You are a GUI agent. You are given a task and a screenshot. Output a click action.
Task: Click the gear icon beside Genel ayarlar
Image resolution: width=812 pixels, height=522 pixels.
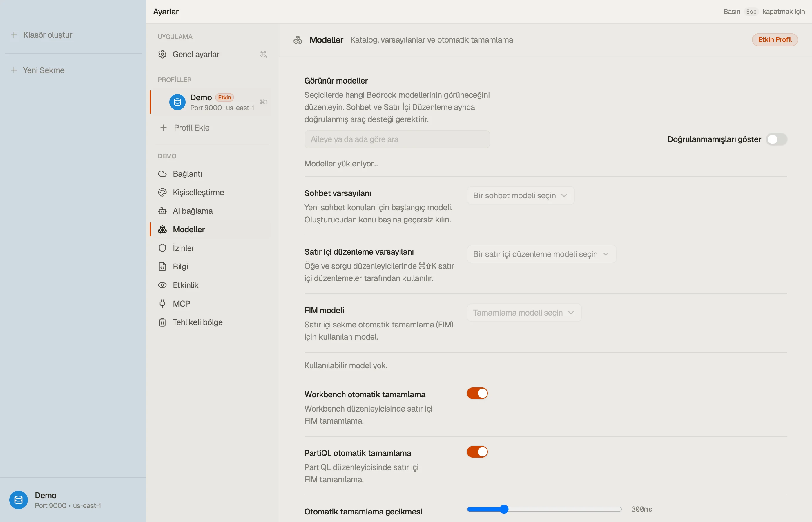[x=162, y=54]
